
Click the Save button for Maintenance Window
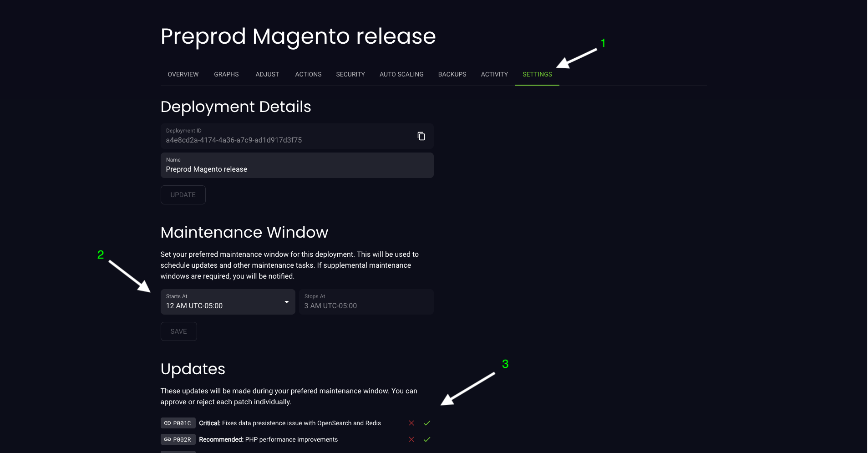coord(178,331)
